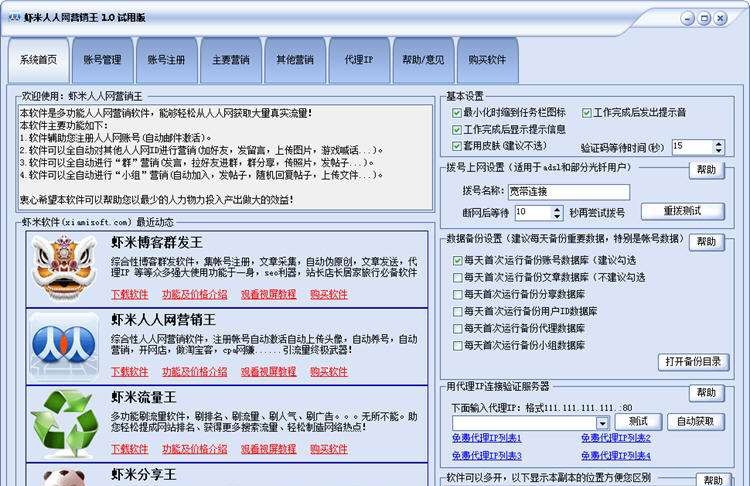Click the 自动获取 proxy button
Screen dimensions: 750x486
695,421
